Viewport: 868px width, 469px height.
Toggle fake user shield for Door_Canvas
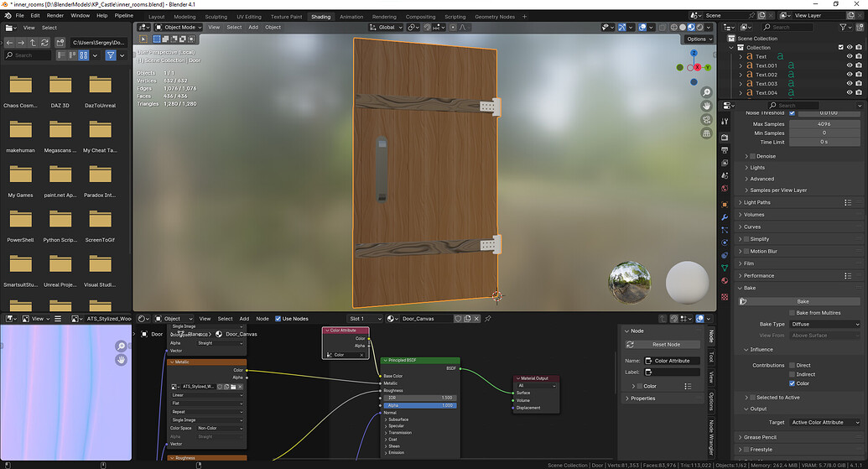pos(458,319)
